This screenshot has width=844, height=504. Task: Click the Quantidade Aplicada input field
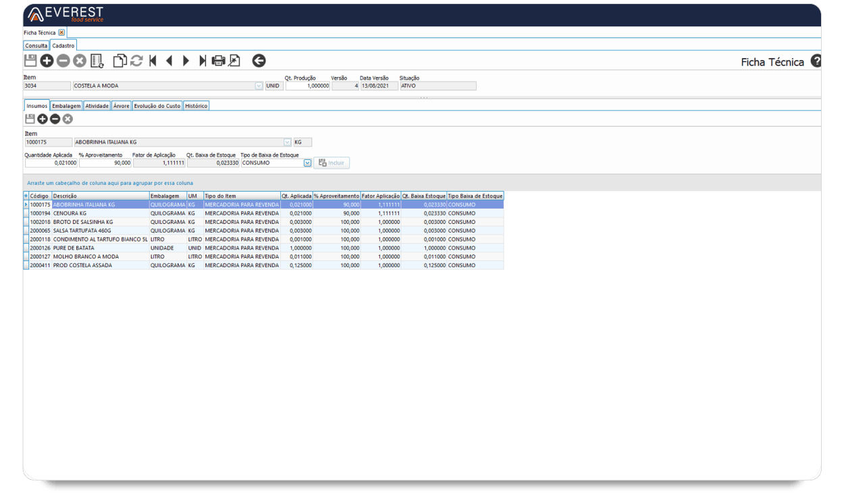click(51, 163)
